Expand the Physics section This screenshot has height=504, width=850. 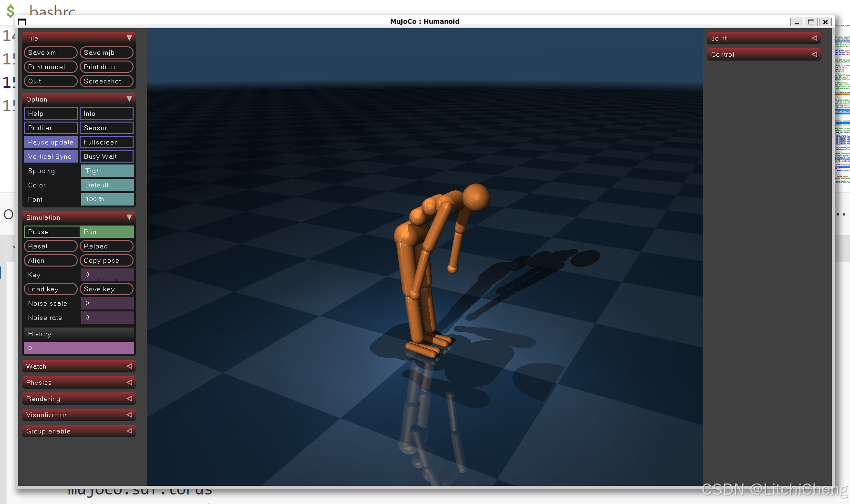(79, 382)
